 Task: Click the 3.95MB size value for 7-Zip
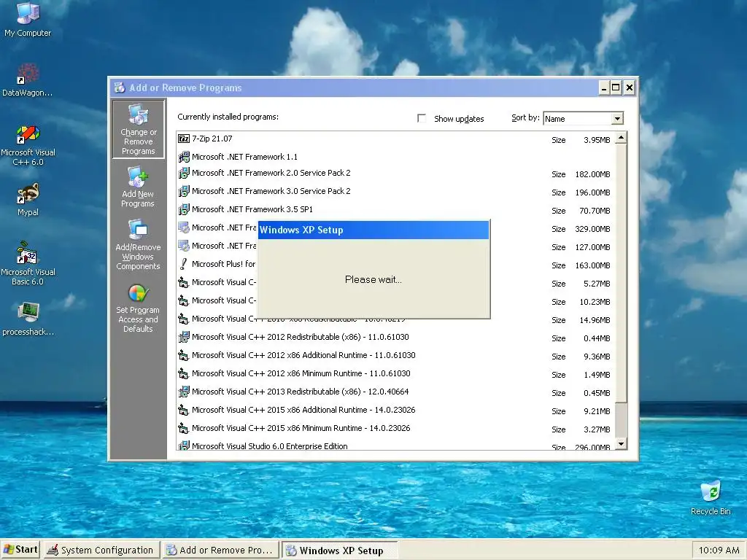[597, 140]
